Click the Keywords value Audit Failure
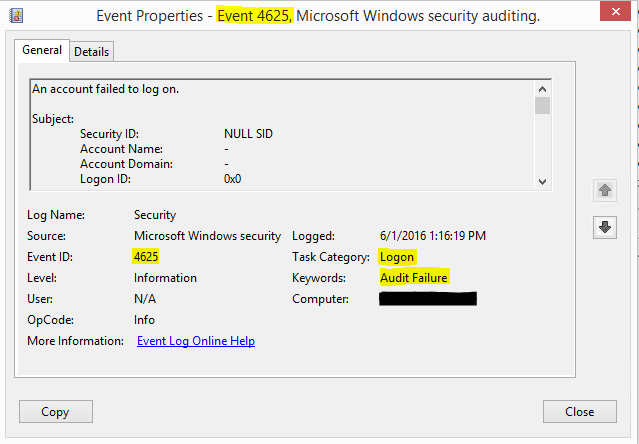 (x=414, y=278)
